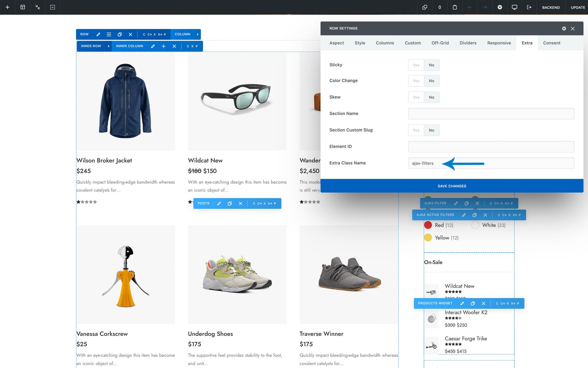The height and width of the screenshot is (368, 588).
Task: Select the Red color filter swatch
Action: [428, 225]
